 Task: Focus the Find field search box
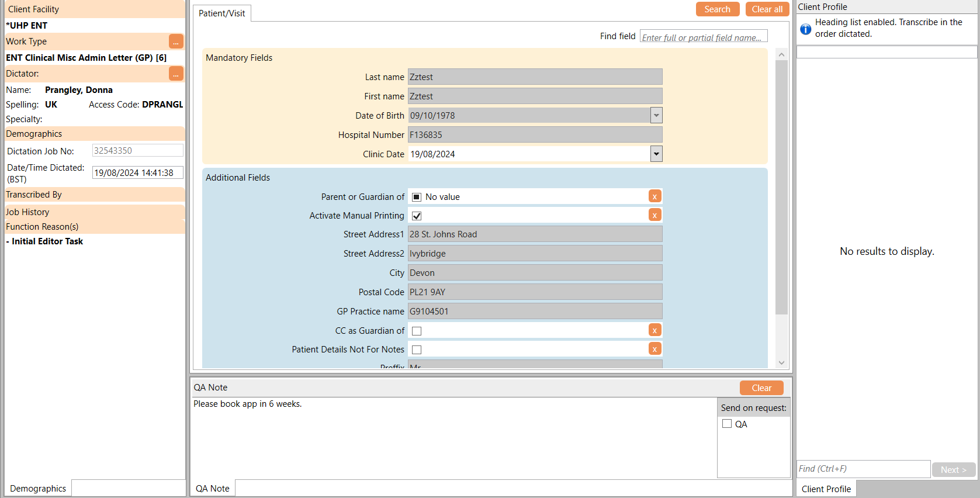click(704, 37)
